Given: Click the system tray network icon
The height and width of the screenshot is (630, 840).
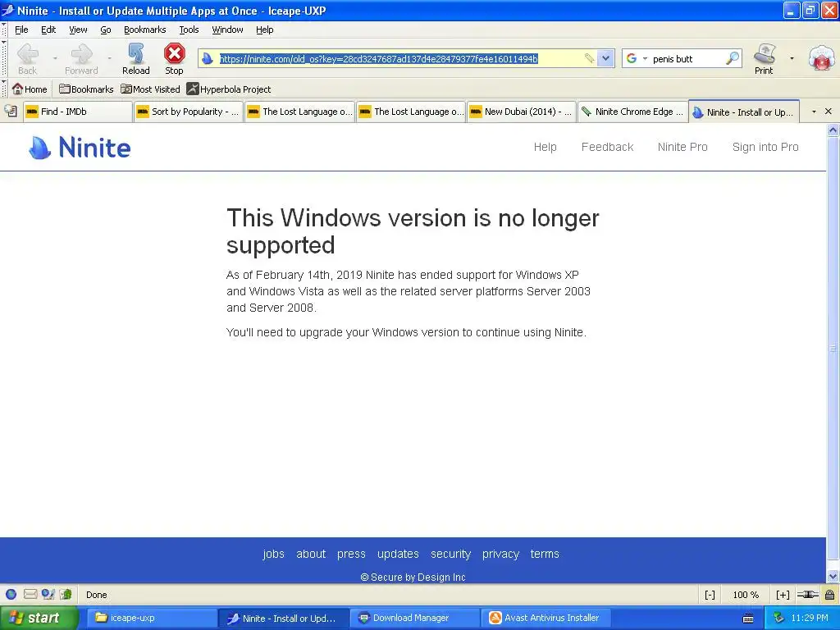Looking at the screenshot, I should tap(779, 618).
